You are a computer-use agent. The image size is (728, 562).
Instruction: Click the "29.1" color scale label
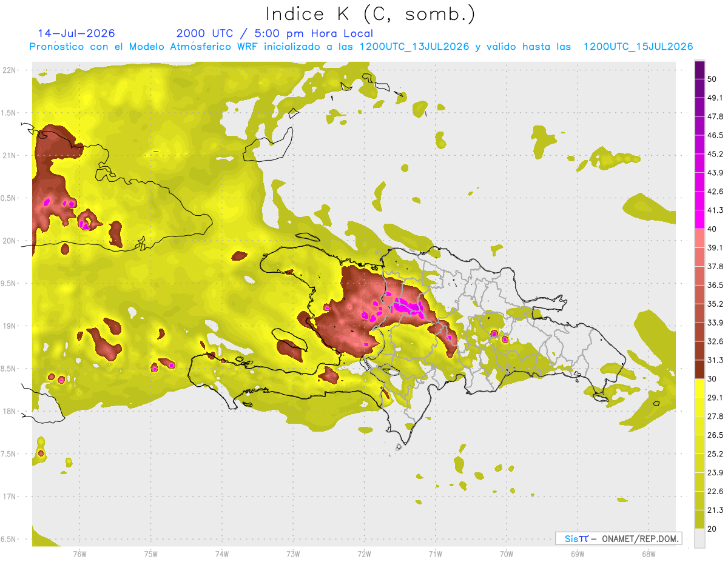[715, 398]
